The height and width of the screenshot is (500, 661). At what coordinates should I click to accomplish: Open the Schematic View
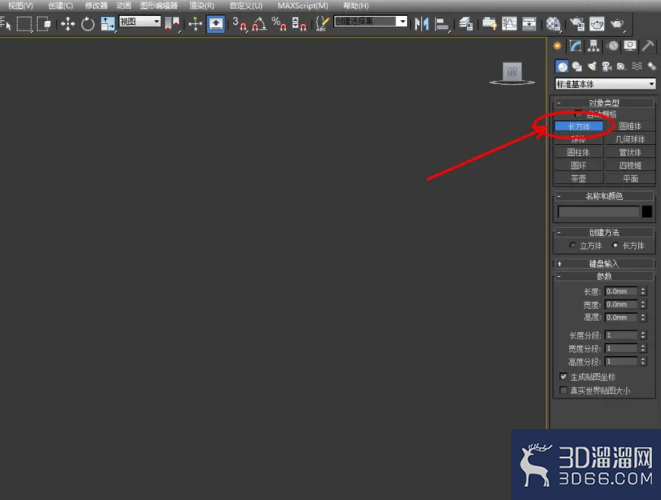(529, 24)
